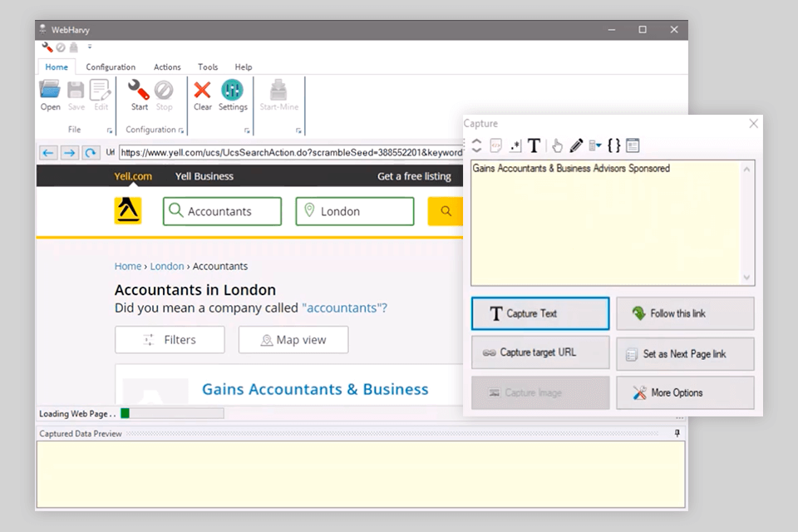Open the quick access toolbar customize dropdown

click(x=90, y=47)
